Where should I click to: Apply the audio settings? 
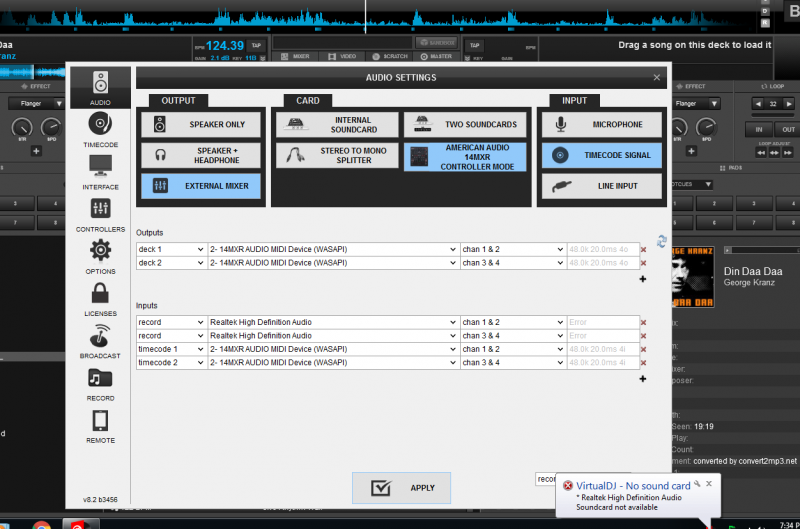[x=401, y=488]
